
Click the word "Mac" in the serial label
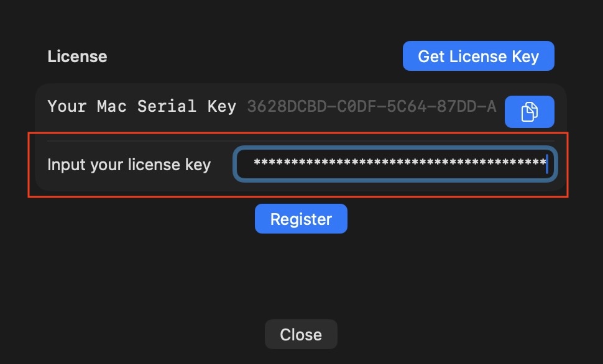pos(112,106)
